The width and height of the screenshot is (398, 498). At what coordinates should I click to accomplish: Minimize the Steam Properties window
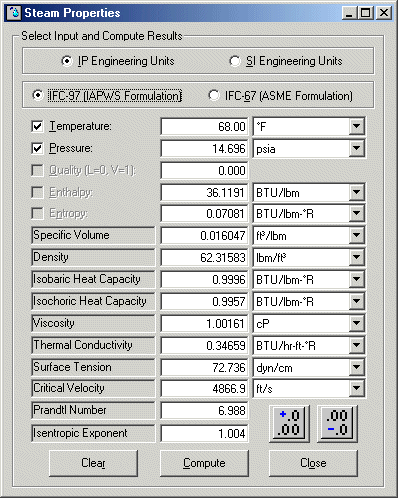tap(349, 13)
